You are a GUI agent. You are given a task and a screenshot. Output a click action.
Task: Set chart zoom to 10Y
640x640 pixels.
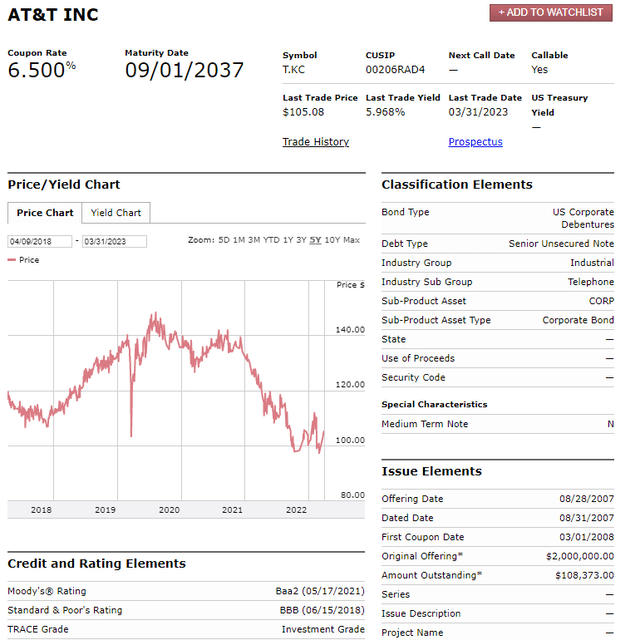(332, 240)
